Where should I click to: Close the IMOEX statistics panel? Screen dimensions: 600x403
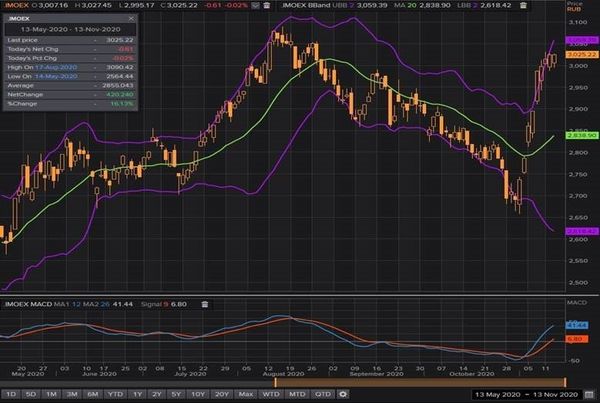pyautogui.click(x=131, y=18)
